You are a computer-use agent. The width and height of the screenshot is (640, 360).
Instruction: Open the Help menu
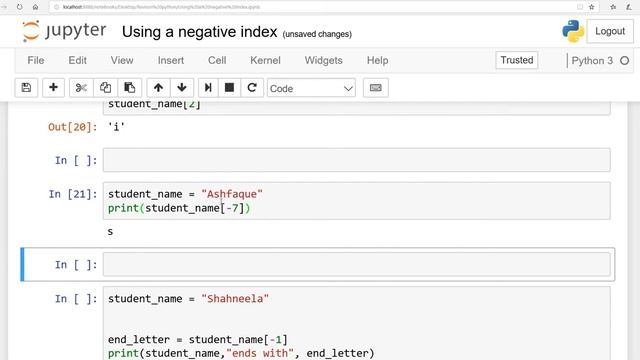pyautogui.click(x=378, y=60)
